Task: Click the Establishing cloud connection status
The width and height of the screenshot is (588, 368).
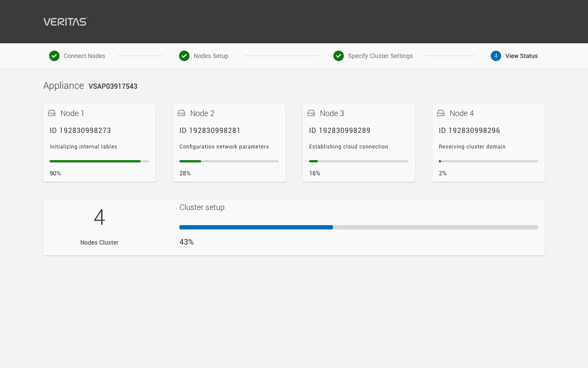Action: 348,147
